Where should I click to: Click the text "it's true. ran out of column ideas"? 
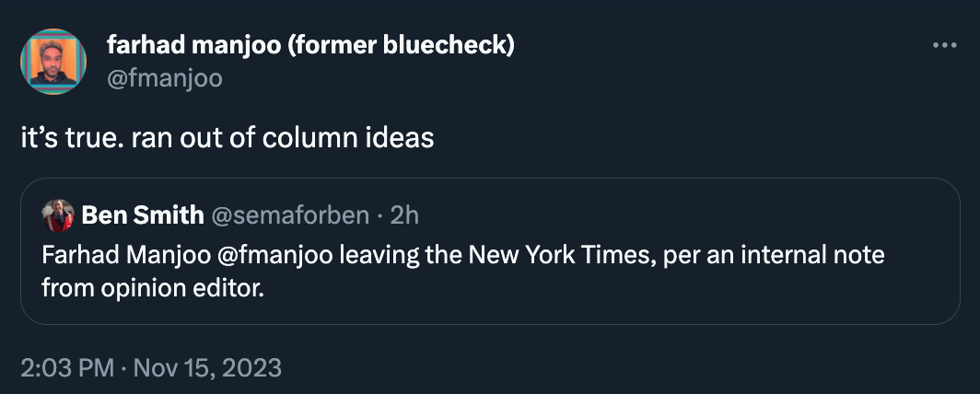coord(227,138)
